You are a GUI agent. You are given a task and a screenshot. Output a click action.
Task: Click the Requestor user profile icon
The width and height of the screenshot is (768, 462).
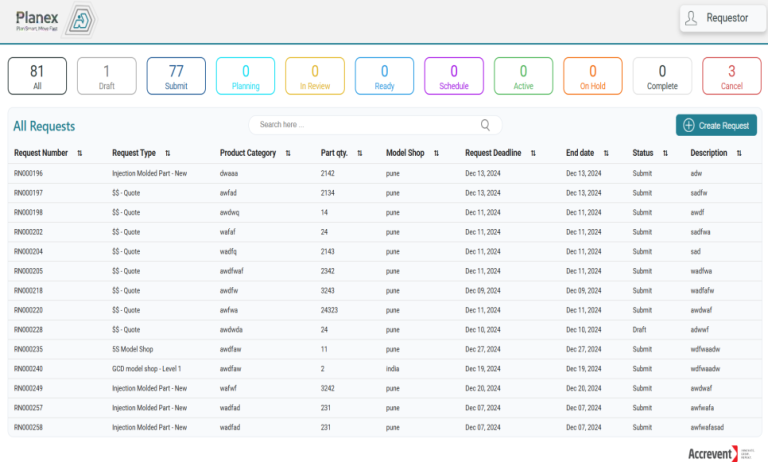click(x=691, y=18)
